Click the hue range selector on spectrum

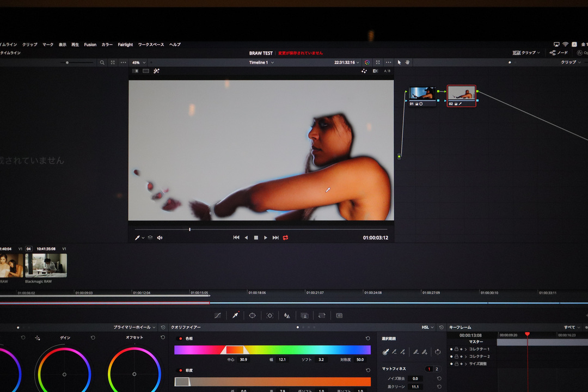click(235, 350)
